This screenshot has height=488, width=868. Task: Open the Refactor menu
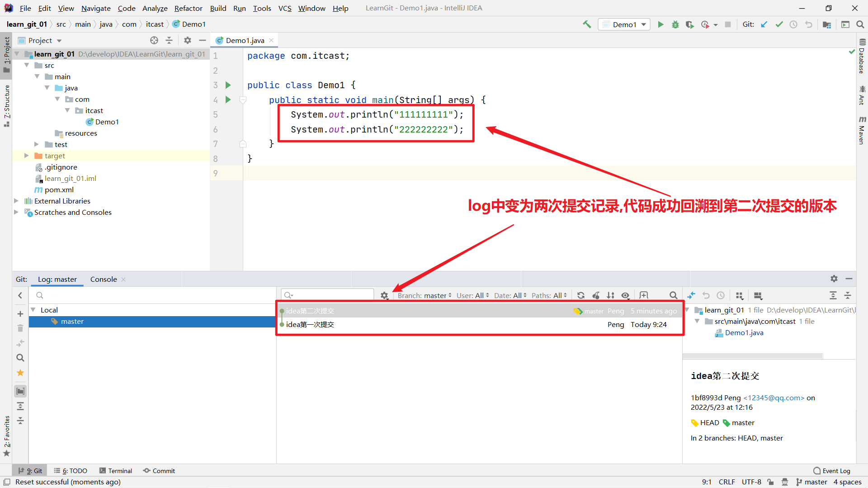(189, 8)
